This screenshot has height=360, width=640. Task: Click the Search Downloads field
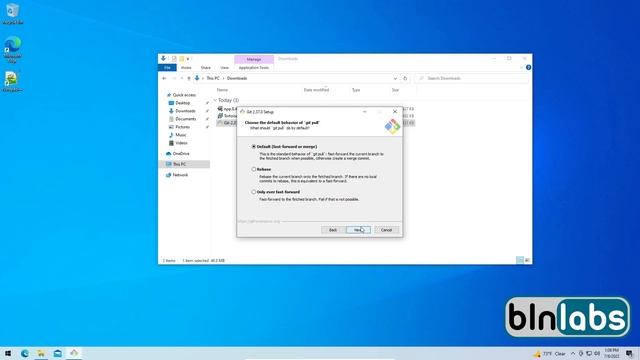point(472,78)
